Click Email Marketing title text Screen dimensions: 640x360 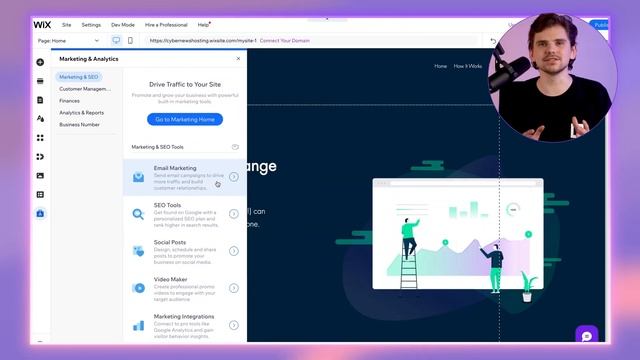[175, 168]
